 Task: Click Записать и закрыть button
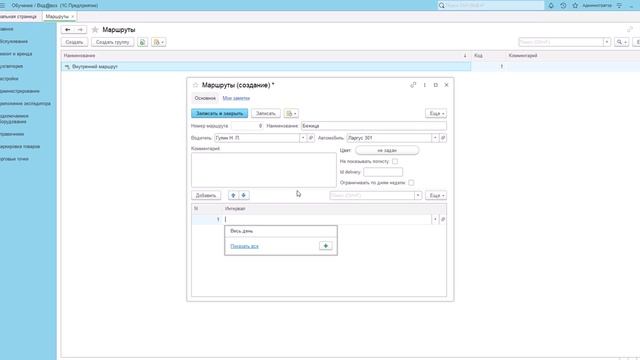(x=220, y=113)
